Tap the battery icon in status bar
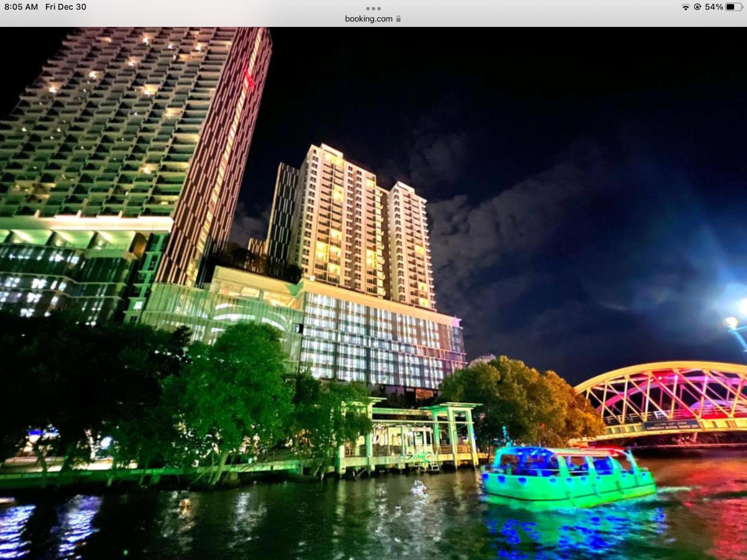The height and width of the screenshot is (560, 747). point(734,7)
